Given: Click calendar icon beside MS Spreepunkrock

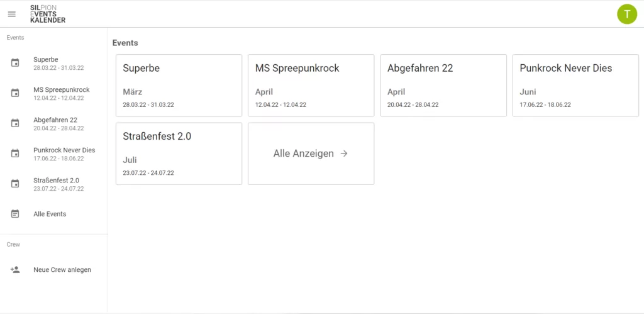Looking at the screenshot, I should click(15, 93).
